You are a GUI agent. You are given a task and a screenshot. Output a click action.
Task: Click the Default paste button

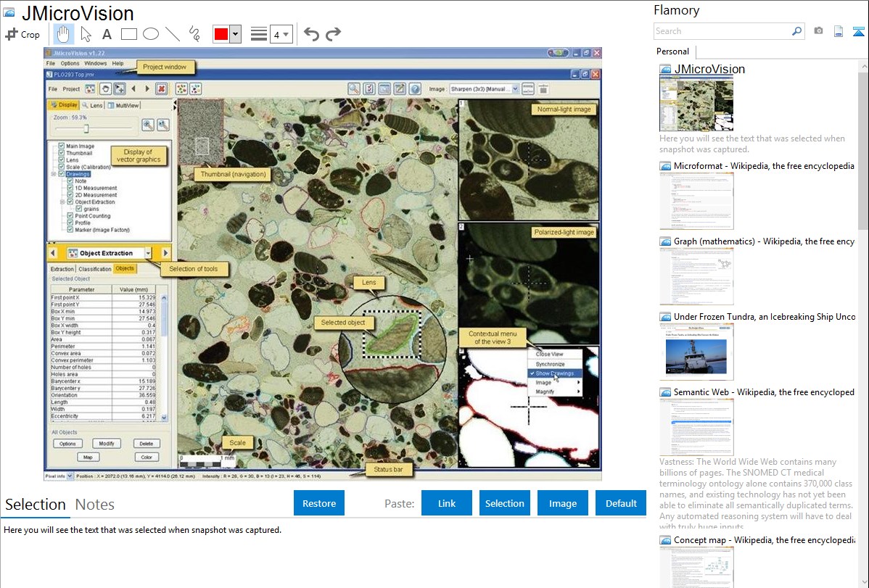pyautogui.click(x=621, y=503)
